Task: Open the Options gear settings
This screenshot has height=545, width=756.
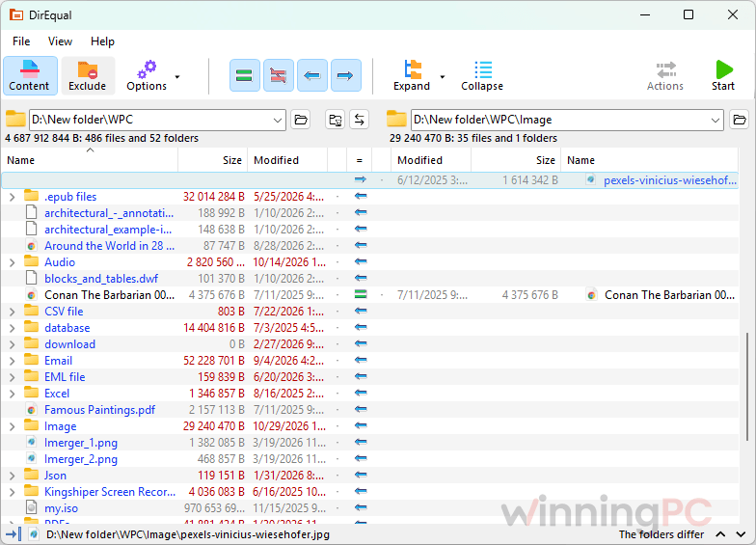Action: click(x=147, y=75)
